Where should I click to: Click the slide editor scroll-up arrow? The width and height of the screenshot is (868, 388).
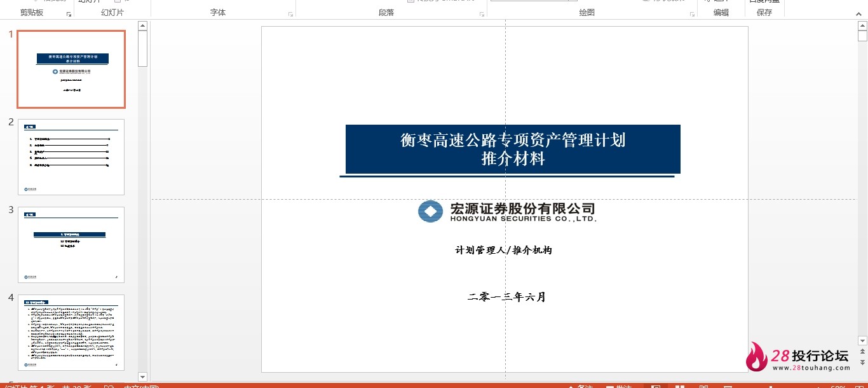(x=862, y=25)
